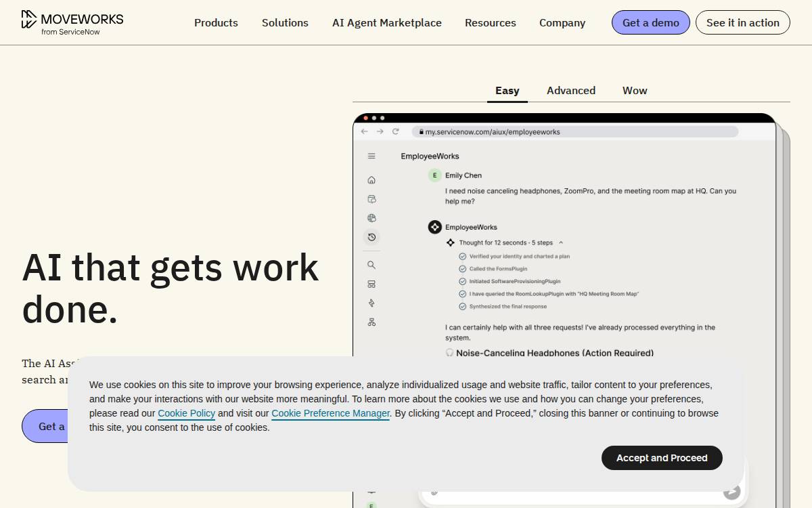Click 'Verified your identity and charted a plan'
Image resolution: width=812 pixels, height=508 pixels.
click(520, 257)
